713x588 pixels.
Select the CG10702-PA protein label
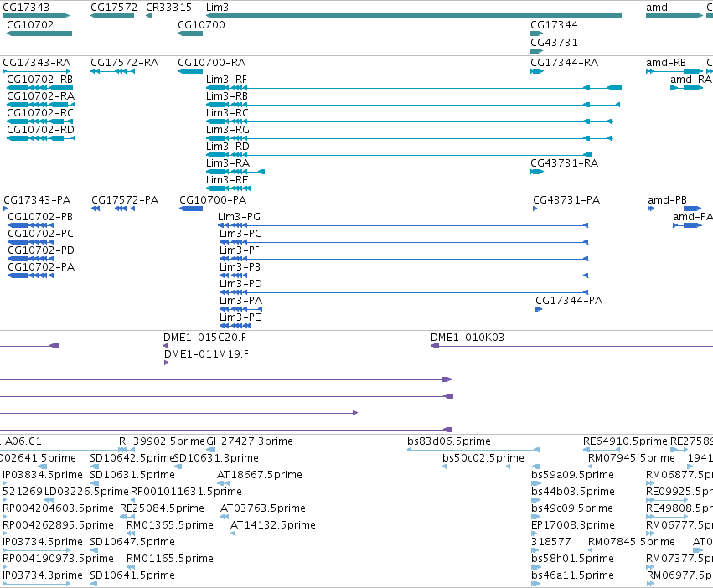click(x=41, y=267)
